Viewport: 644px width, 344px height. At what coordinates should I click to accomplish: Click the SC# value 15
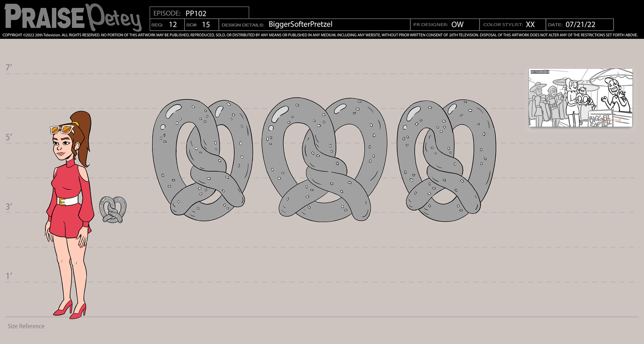coord(206,24)
